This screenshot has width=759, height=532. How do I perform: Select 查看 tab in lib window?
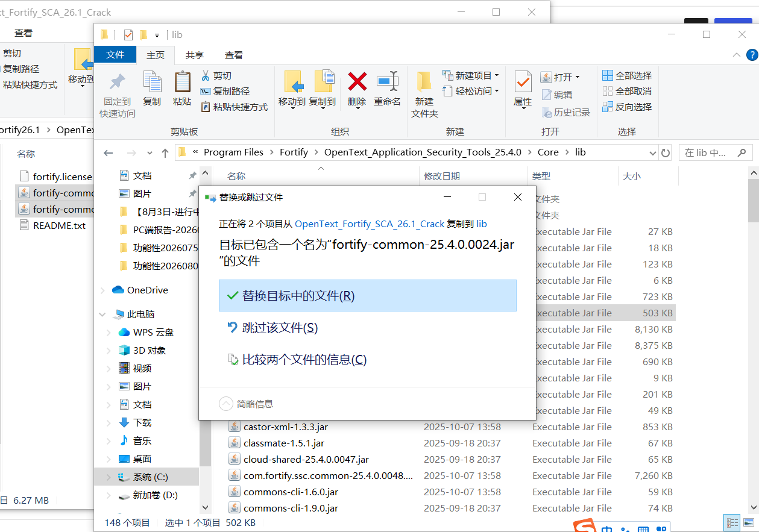234,55
